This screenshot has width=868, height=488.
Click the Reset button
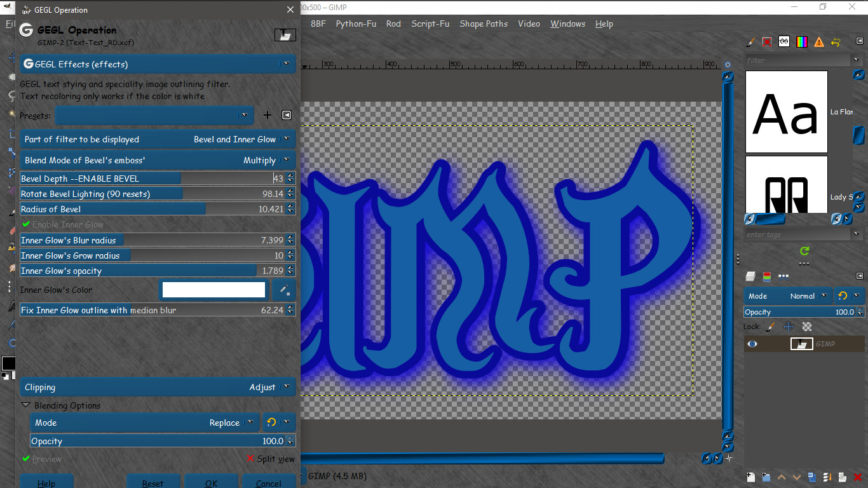tap(153, 482)
